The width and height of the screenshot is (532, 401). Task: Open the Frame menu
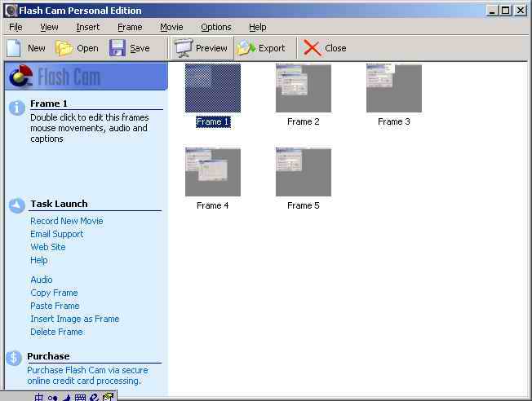[x=130, y=27]
